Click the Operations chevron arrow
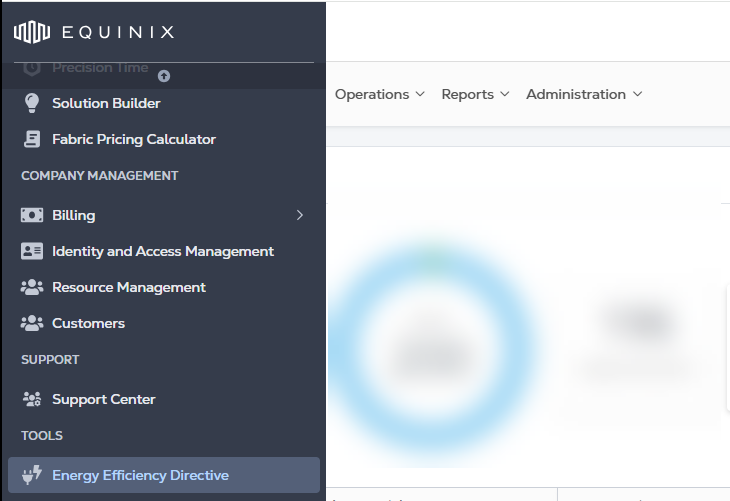The image size is (730, 501). click(420, 94)
